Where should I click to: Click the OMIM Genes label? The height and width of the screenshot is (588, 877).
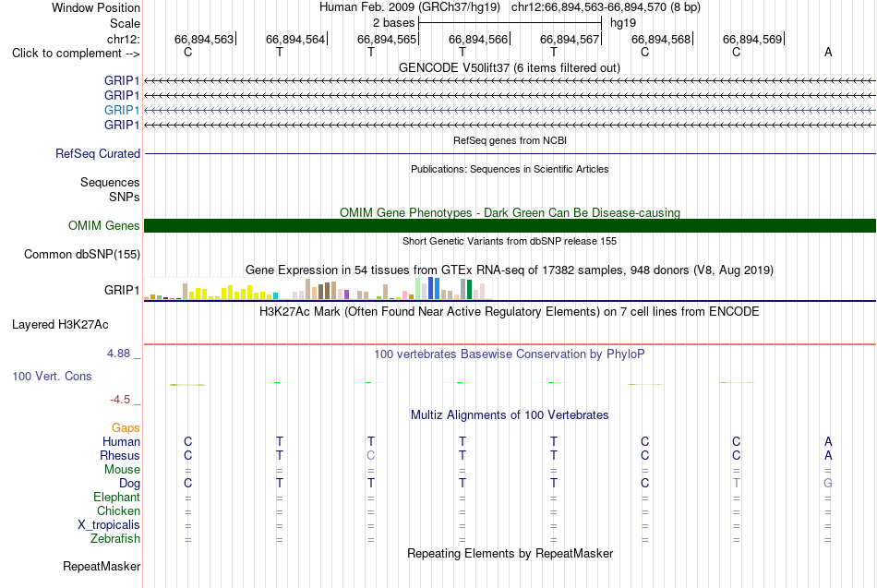click(103, 225)
